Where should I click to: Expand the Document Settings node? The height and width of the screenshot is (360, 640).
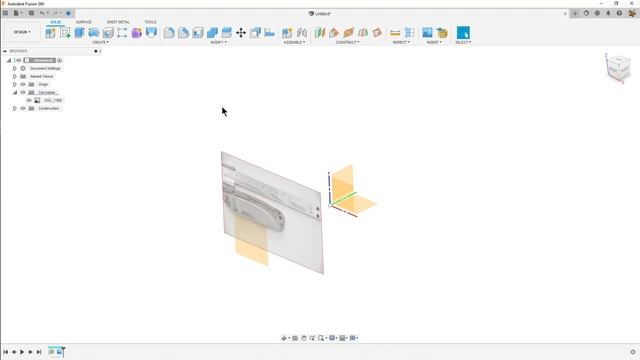(15, 69)
